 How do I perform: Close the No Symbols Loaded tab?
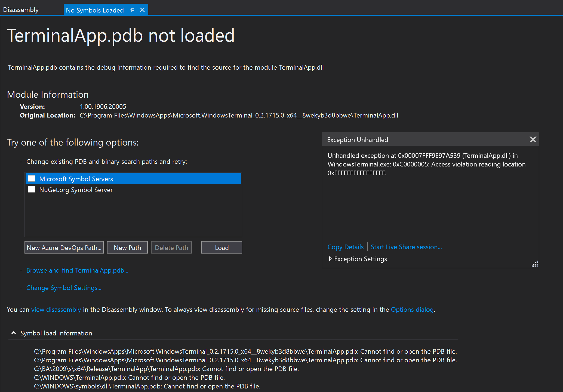[142, 10]
